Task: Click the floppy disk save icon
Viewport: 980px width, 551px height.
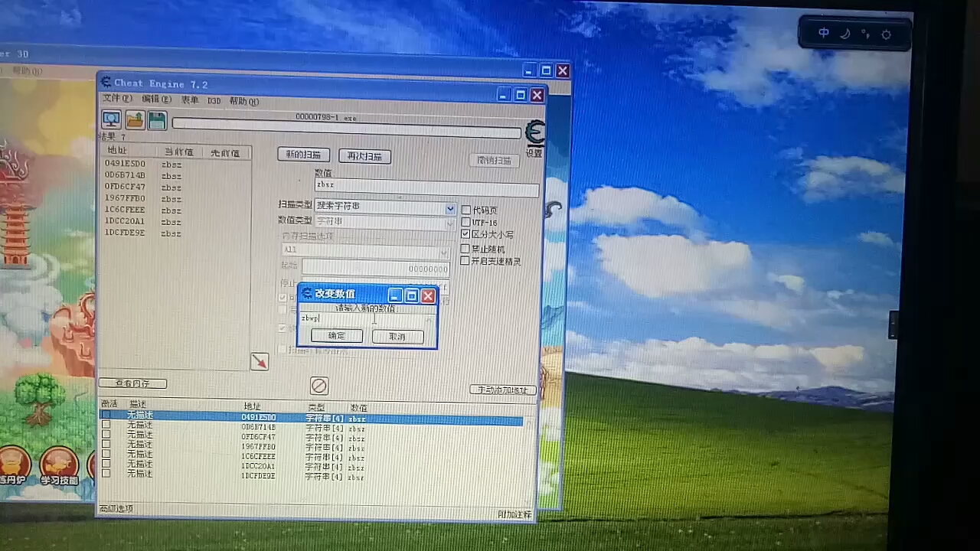Action: coord(157,120)
